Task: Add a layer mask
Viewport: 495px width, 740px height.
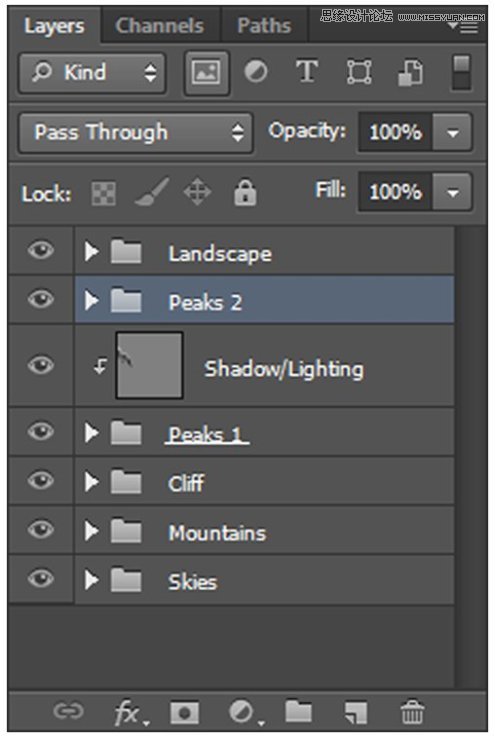Action: click(185, 712)
